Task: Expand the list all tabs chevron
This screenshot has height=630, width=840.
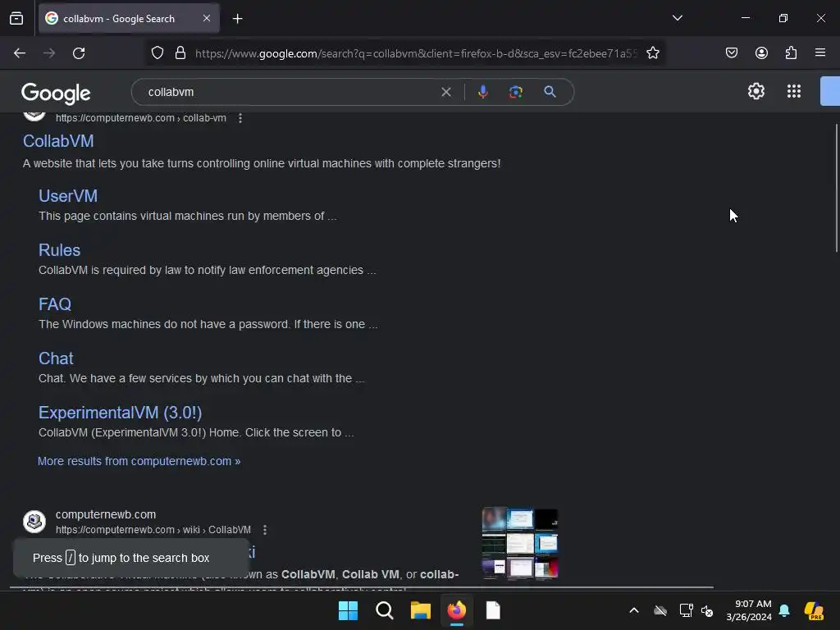Action: [x=677, y=18]
